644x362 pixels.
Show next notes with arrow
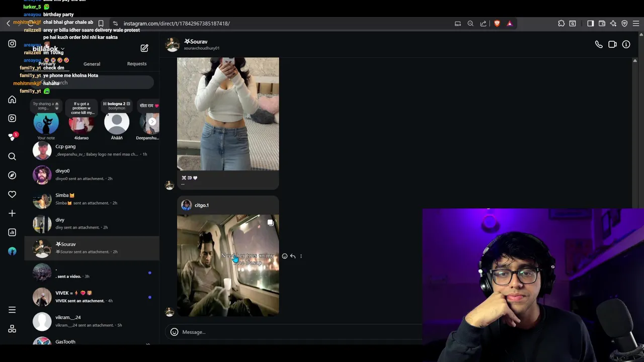tap(152, 122)
